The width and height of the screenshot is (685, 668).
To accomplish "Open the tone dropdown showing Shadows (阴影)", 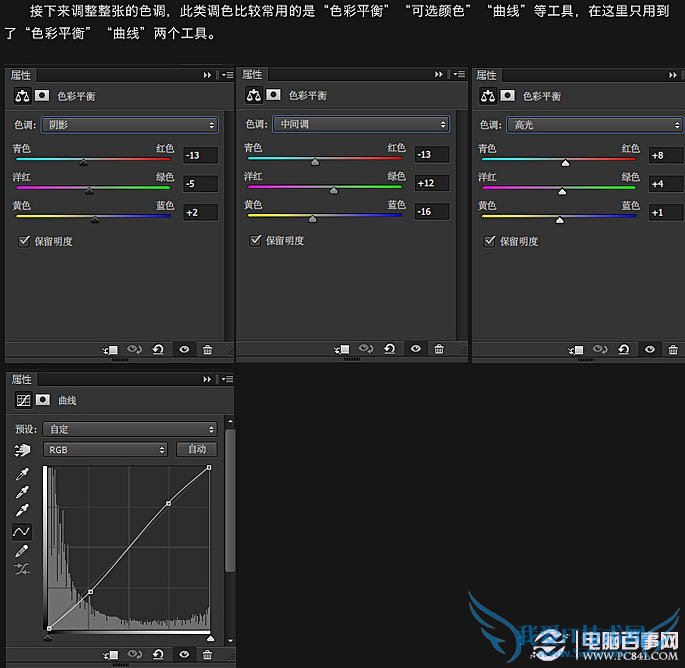I will (130, 125).
